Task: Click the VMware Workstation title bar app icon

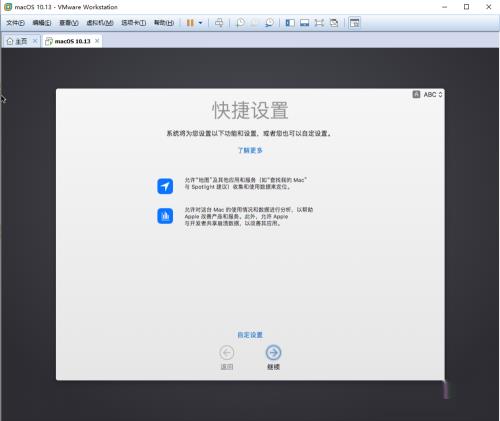Action: click(8, 7)
